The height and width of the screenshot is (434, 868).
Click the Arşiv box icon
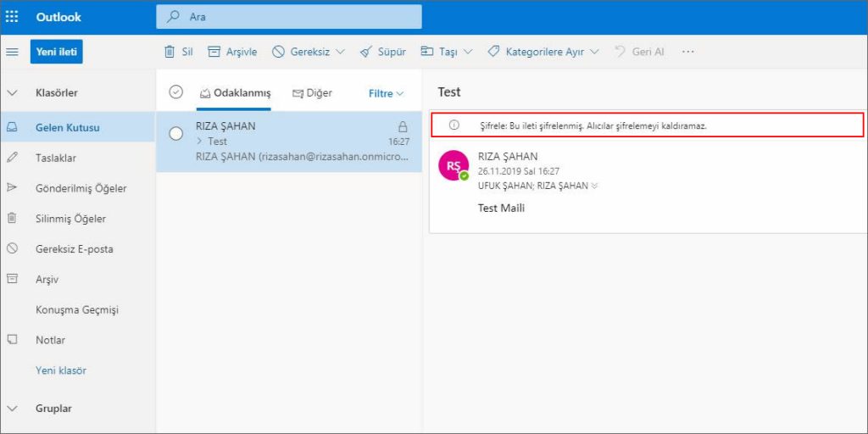coord(12,278)
